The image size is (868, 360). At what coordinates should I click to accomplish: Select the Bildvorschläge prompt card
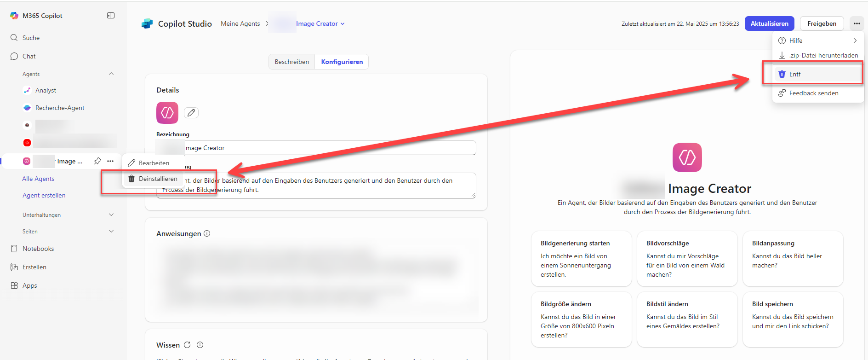[x=687, y=259]
